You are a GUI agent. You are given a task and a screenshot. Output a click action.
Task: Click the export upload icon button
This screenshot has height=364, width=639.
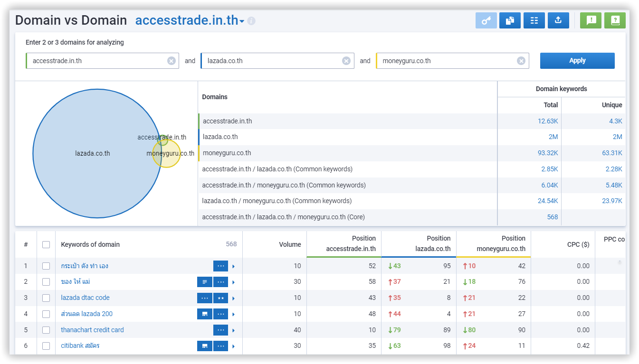click(x=558, y=20)
